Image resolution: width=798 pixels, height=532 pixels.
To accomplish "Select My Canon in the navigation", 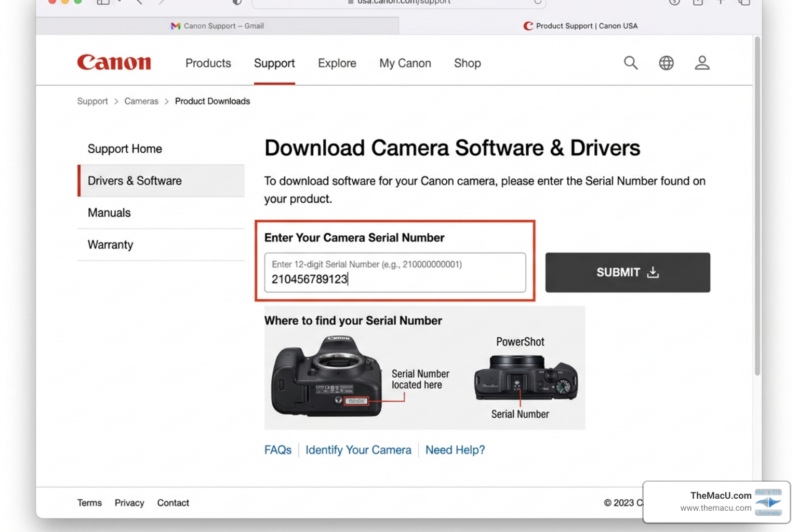I will [x=405, y=63].
